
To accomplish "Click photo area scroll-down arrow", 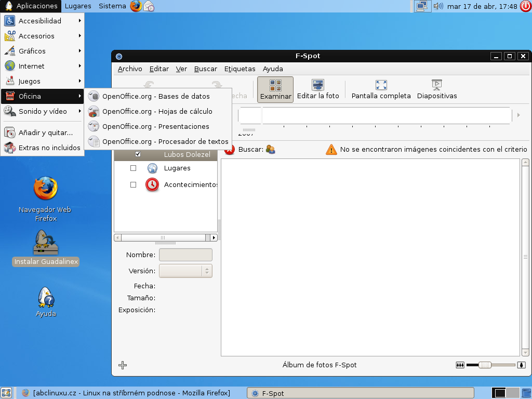I will coord(525,353).
